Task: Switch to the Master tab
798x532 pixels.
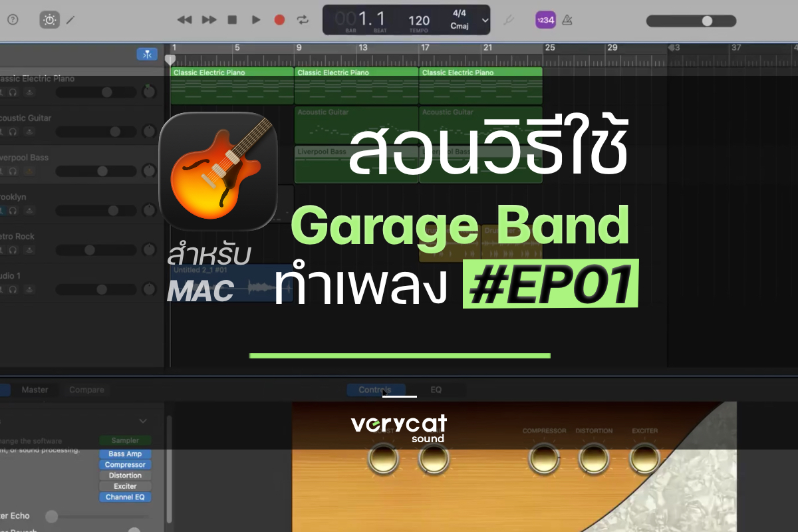Action: pos(35,390)
